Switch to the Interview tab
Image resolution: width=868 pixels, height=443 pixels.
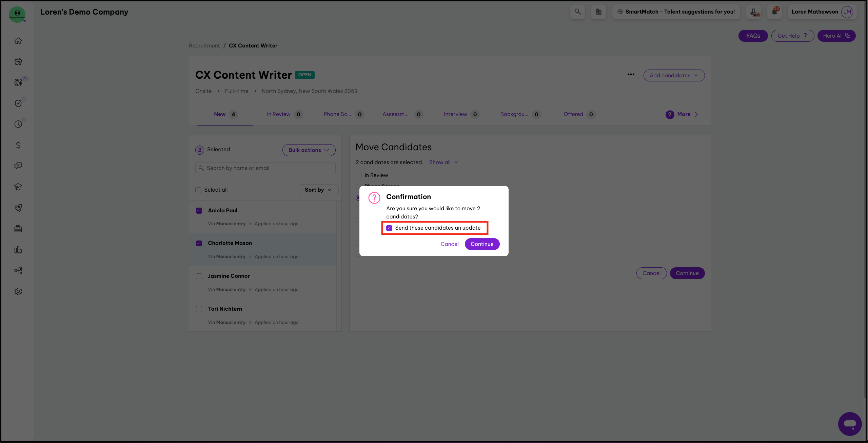pos(455,114)
